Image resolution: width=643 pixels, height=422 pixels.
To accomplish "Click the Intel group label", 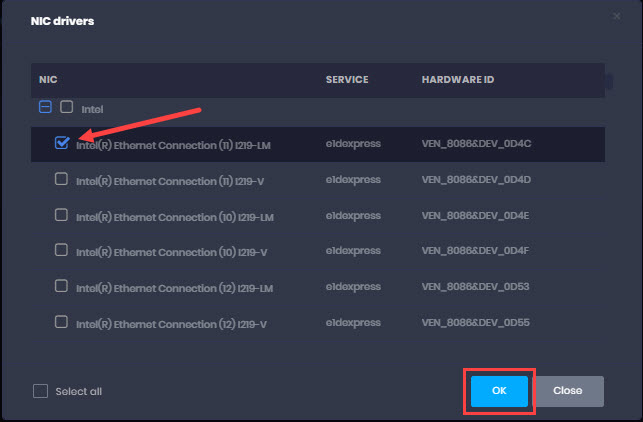I will pos(92,108).
